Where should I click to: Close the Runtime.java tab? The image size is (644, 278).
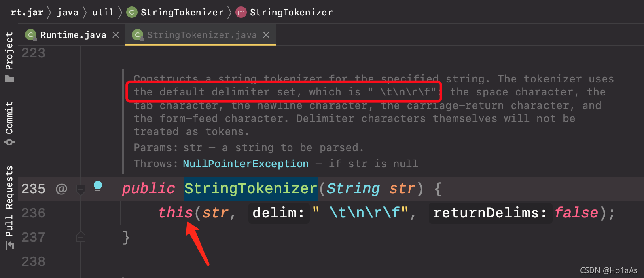(x=116, y=35)
